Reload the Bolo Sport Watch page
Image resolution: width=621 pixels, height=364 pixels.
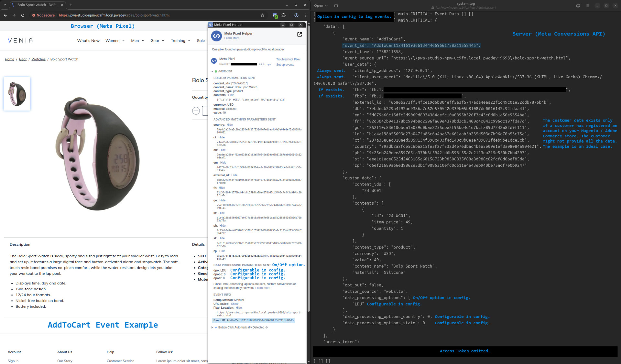coord(23,15)
